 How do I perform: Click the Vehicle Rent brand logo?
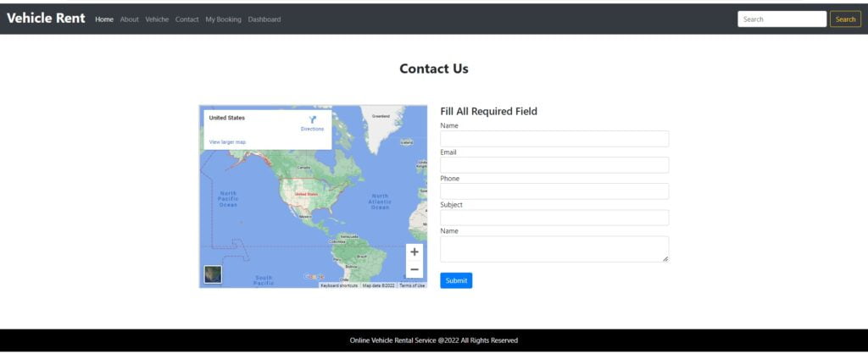click(x=46, y=19)
